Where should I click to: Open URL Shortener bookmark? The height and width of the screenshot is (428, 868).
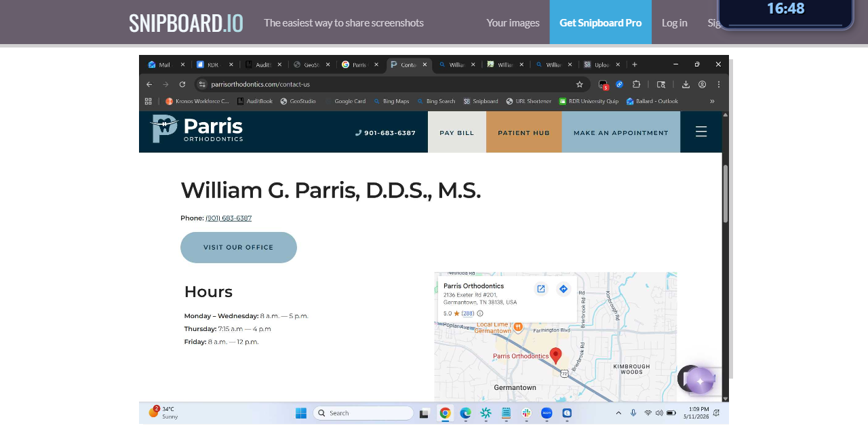(x=529, y=101)
